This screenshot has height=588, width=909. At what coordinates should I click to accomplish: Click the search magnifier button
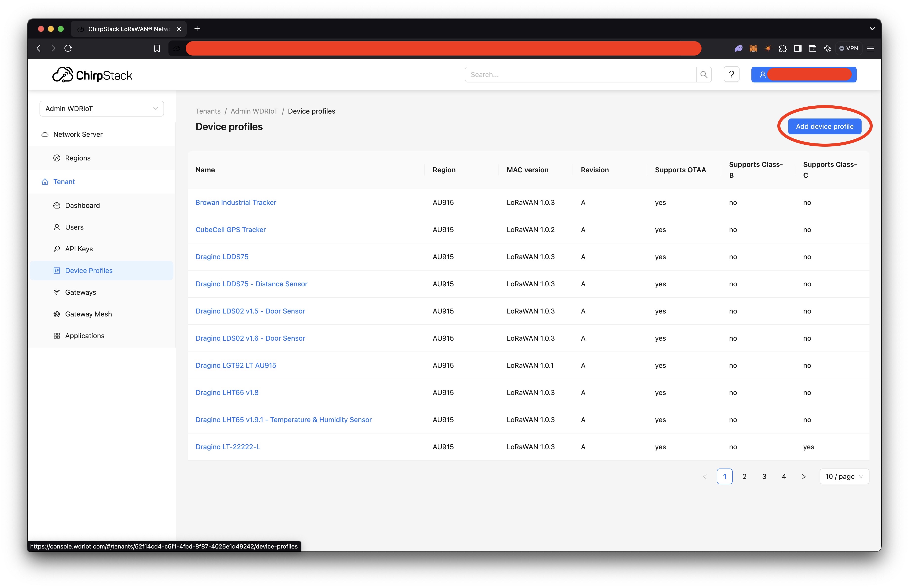pyautogui.click(x=703, y=74)
